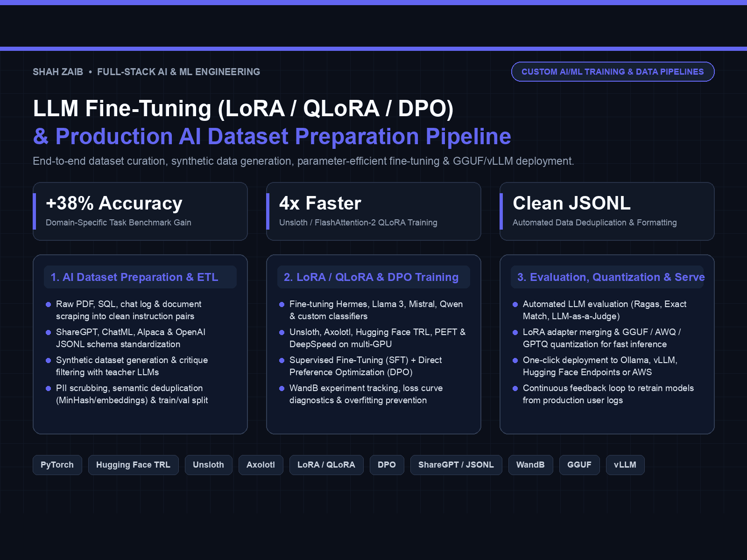Open the LoRA / QLoRA & DPO Training heading
The image size is (747, 560).
click(x=373, y=277)
